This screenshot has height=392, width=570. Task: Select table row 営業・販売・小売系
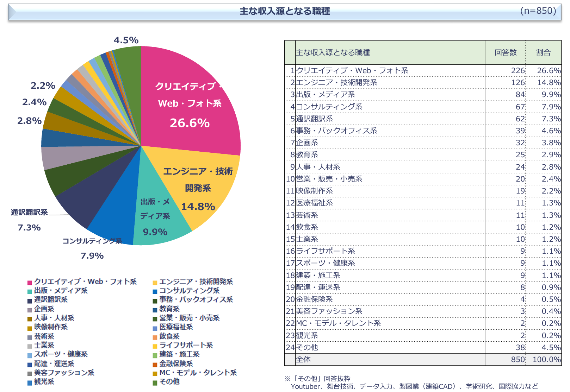423,179
